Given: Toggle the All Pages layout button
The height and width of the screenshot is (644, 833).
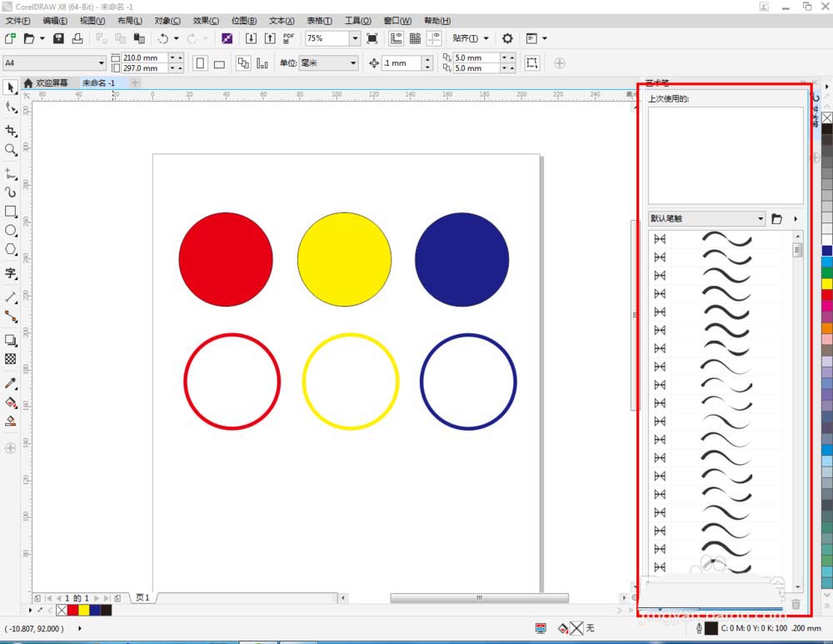Looking at the screenshot, I should pos(242,63).
